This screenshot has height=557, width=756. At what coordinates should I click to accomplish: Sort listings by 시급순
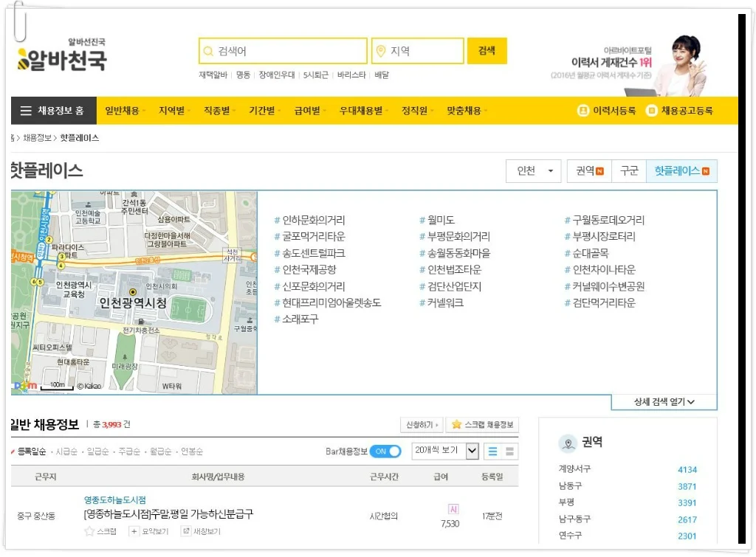pyautogui.click(x=66, y=452)
